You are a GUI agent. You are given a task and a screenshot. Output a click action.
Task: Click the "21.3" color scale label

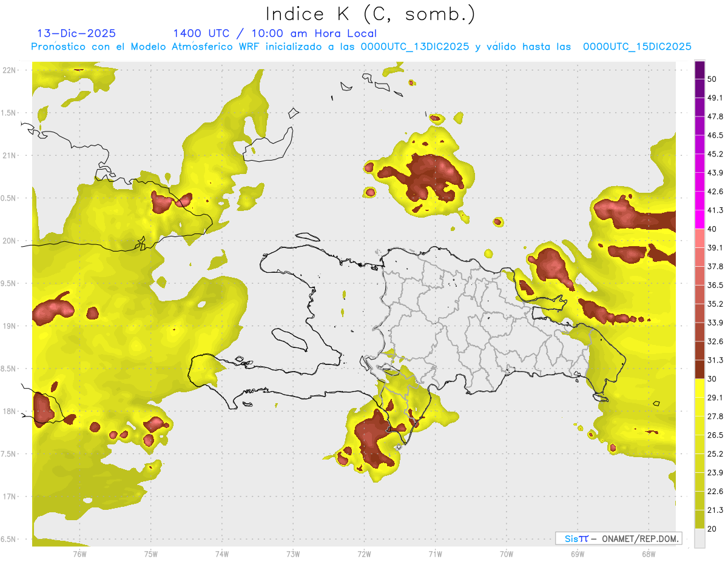715,510
